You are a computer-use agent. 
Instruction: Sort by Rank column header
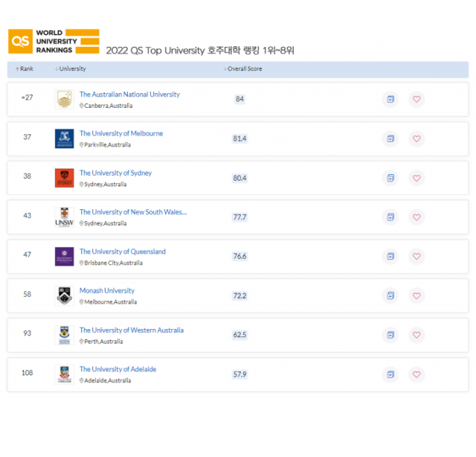point(25,69)
